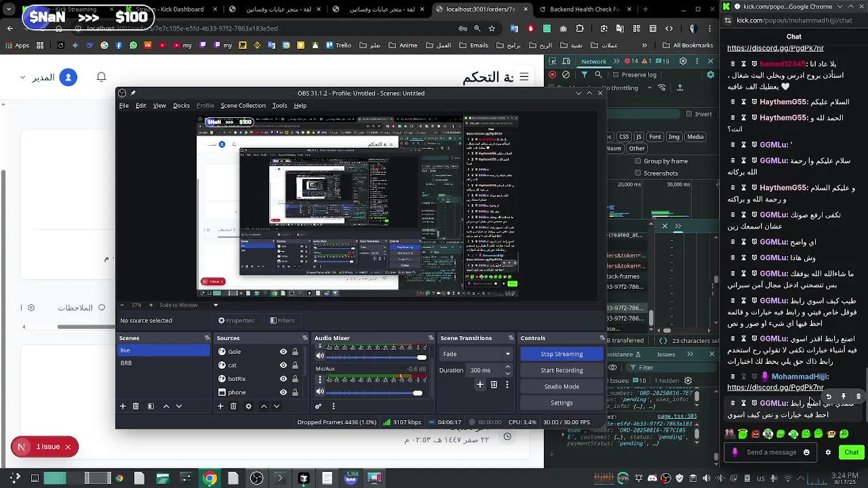Click the notification bell on dashboard page

tap(101, 77)
